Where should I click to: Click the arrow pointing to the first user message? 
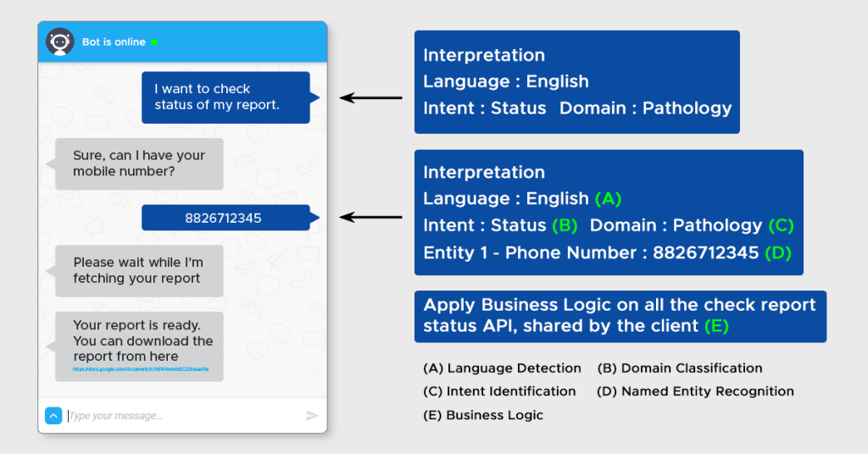pyautogui.click(x=371, y=98)
